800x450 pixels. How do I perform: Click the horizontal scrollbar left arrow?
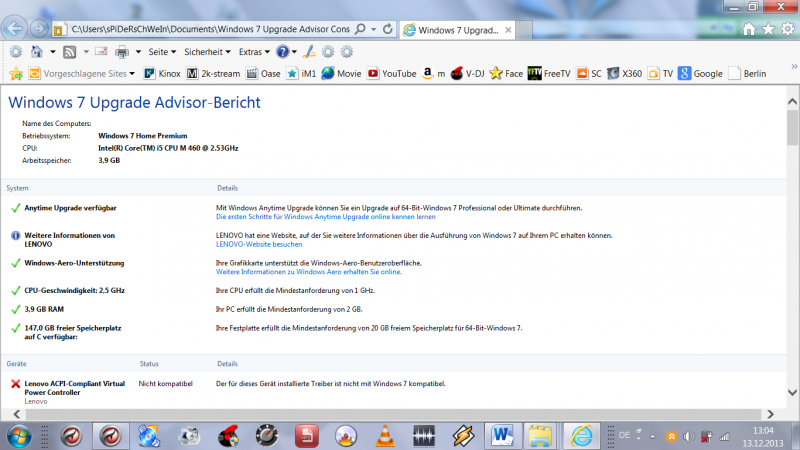[x=17, y=414]
